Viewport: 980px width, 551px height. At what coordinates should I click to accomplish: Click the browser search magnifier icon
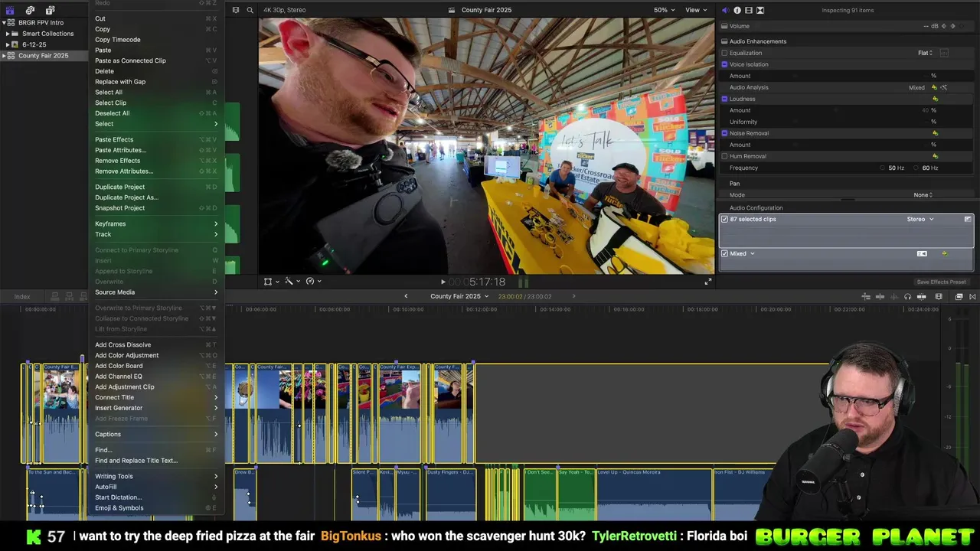(250, 10)
